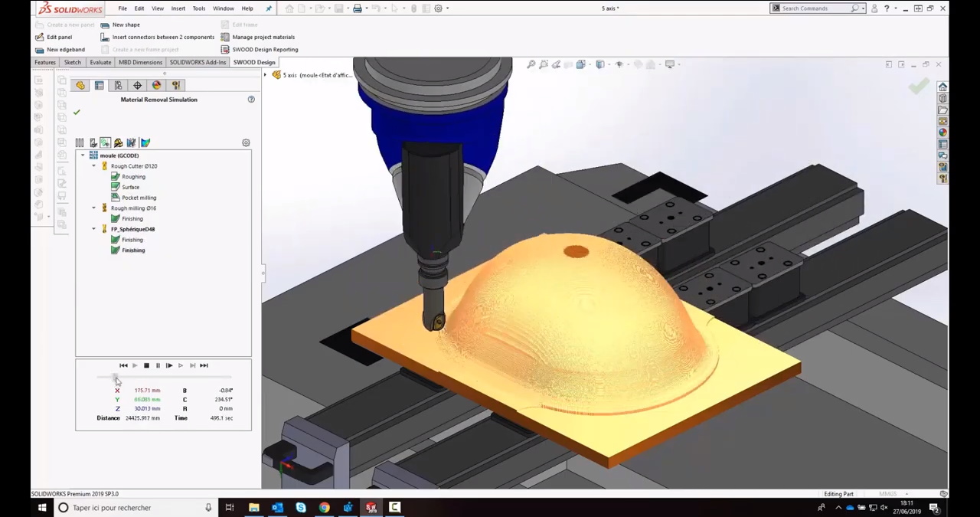Switch to the SWOOD Design tab
Screen dimensions: 980x517
(x=254, y=63)
